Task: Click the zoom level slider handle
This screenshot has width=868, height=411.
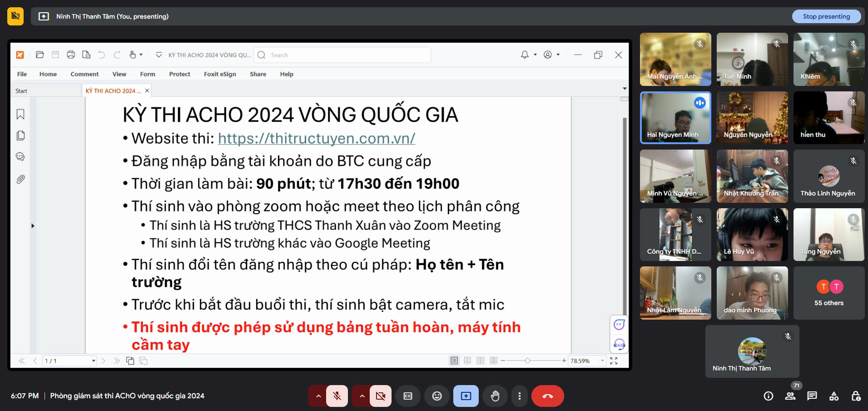Action: (527, 361)
